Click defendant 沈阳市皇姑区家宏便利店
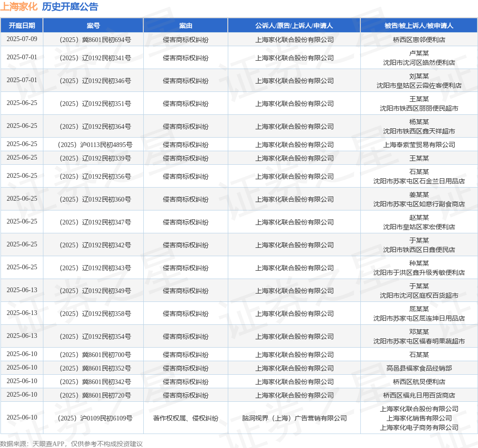 419,227
